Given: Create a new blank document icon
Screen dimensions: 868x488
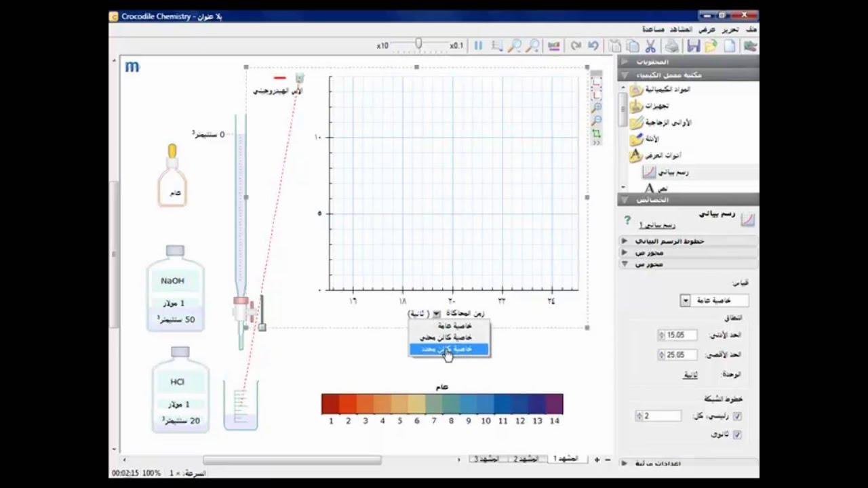Looking at the screenshot, I should 730,46.
